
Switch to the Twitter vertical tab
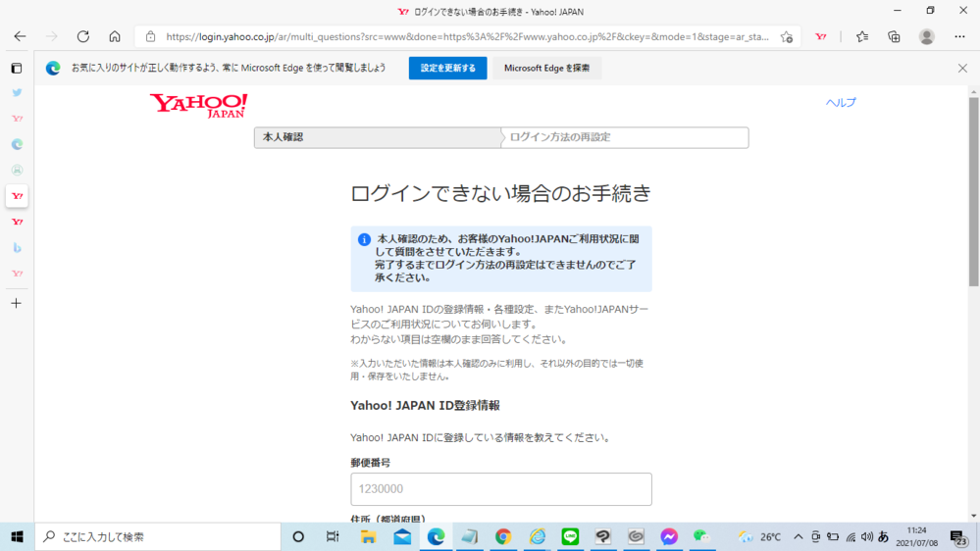coord(17,92)
